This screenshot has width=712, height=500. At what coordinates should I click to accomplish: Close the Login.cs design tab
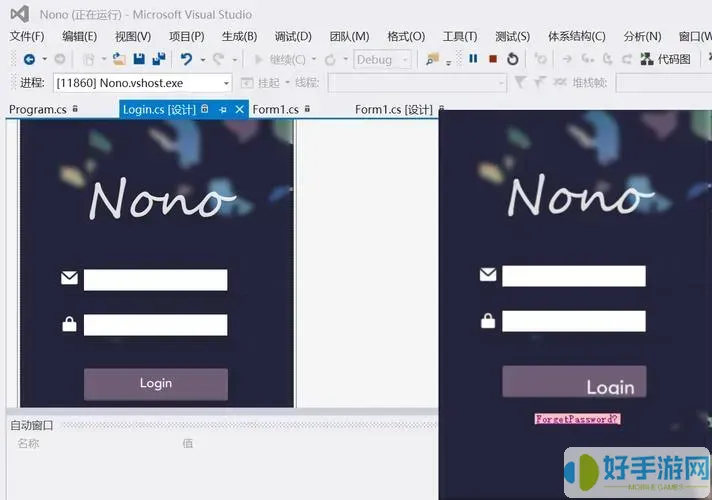[240, 109]
